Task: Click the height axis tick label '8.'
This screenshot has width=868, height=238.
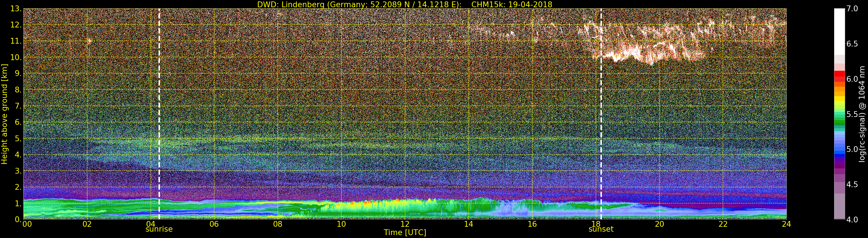Action: click(18, 90)
